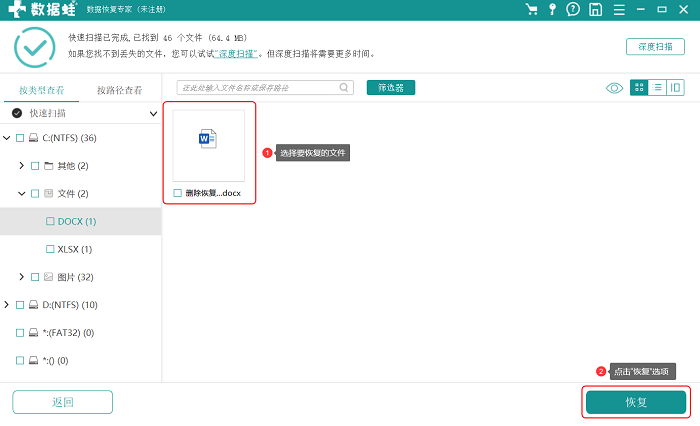Select the 其他 (2) label
The height and width of the screenshot is (426, 700).
[73, 166]
